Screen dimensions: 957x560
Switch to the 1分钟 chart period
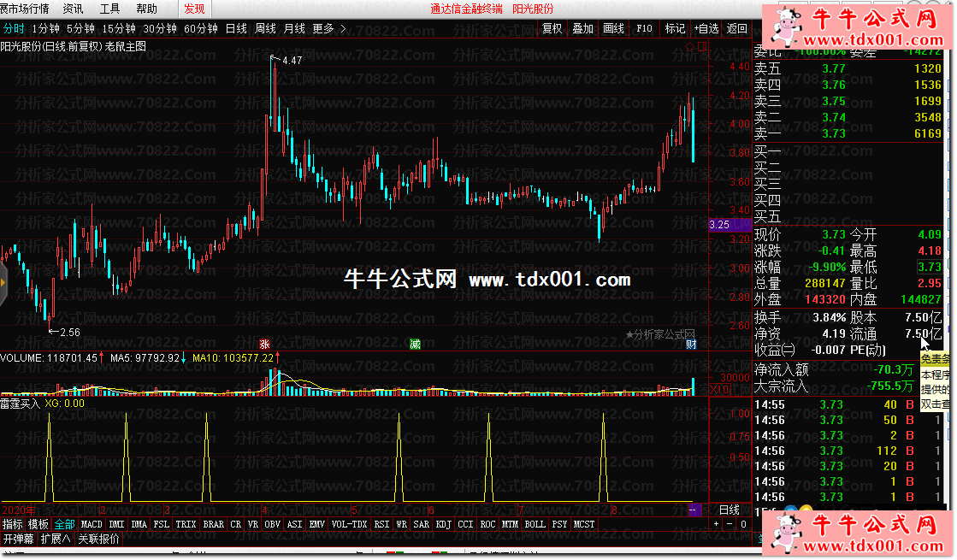pos(46,29)
